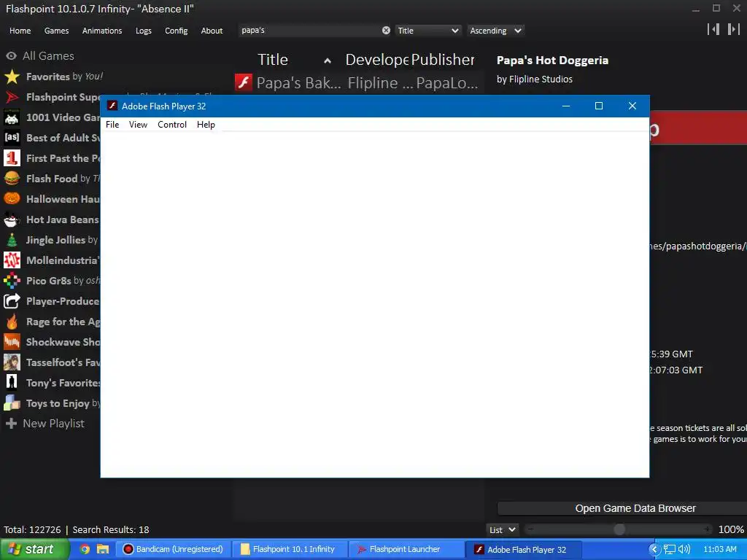Click the eye icon next to All Games
Image resolution: width=747 pixels, height=560 pixels.
(12, 55)
